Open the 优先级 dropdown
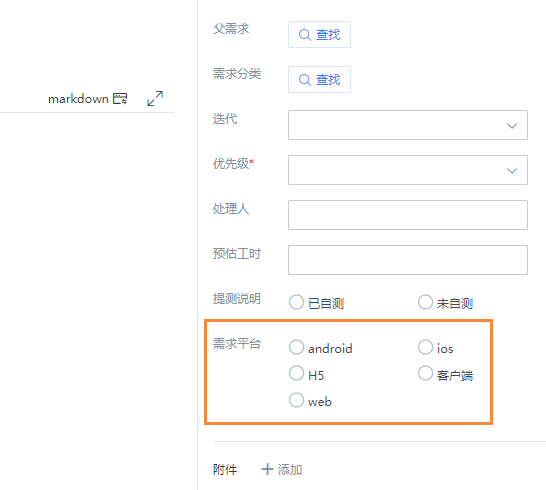This screenshot has width=546, height=490. (408, 170)
